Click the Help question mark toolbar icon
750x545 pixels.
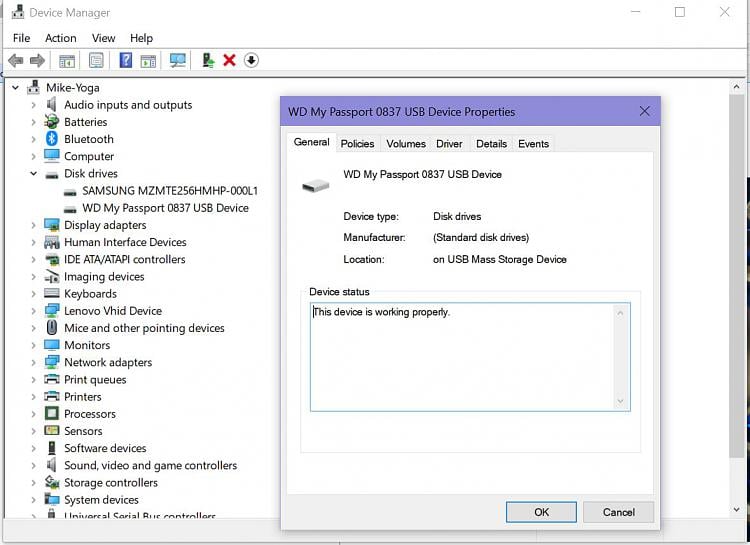(x=126, y=61)
